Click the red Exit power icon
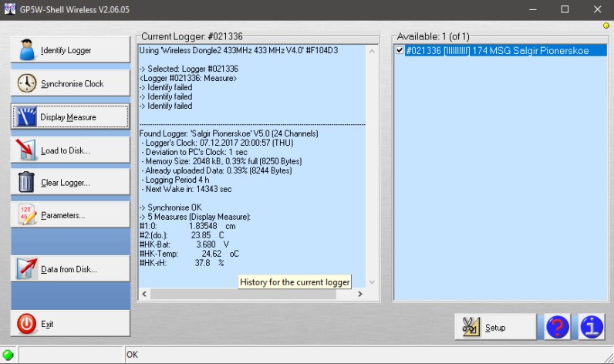This screenshot has width=614, height=364. 27,324
